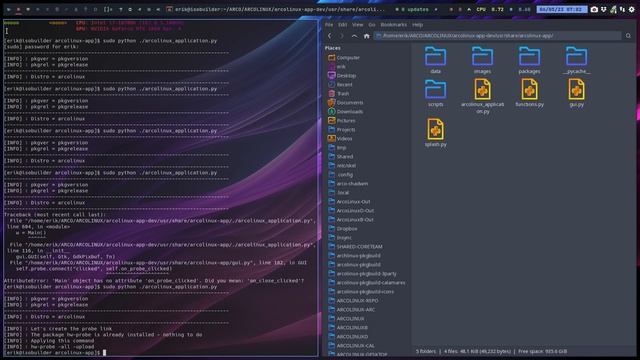Select Shared bookmark in sidebar
This screenshot has width=640, height=360.
coord(340,156)
